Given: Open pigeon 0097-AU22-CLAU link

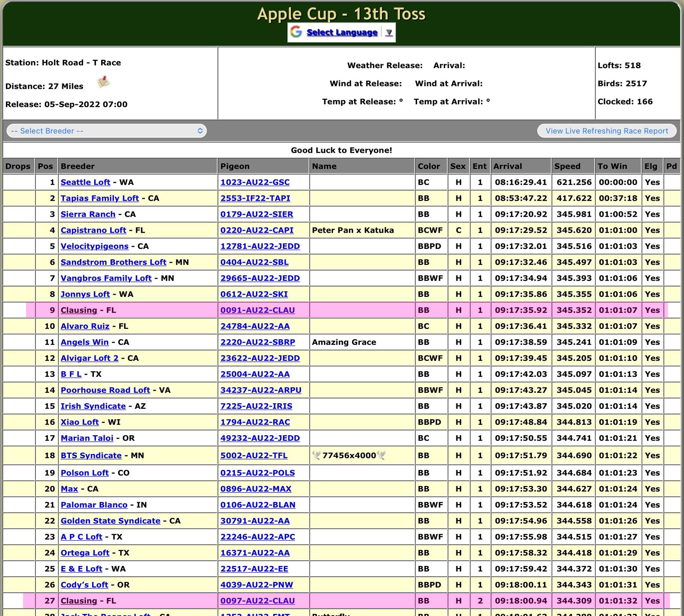Looking at the screenshot, I should [257, 601].
